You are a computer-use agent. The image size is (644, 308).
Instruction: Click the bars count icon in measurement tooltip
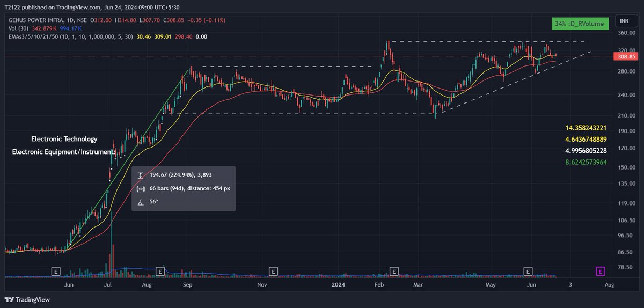pyautogui.click(x=141, y=188)
